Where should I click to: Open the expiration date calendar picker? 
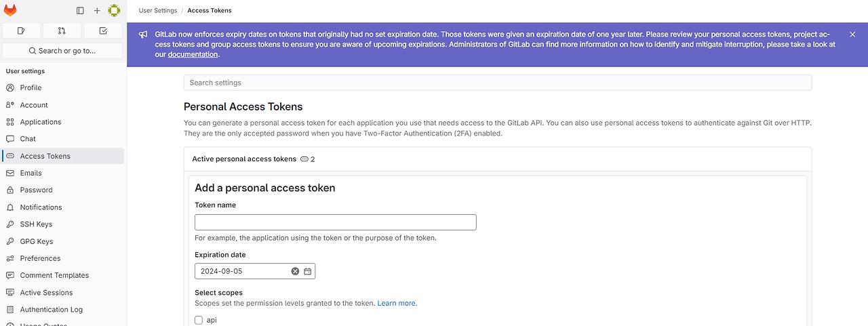click(x=307, y=271)
